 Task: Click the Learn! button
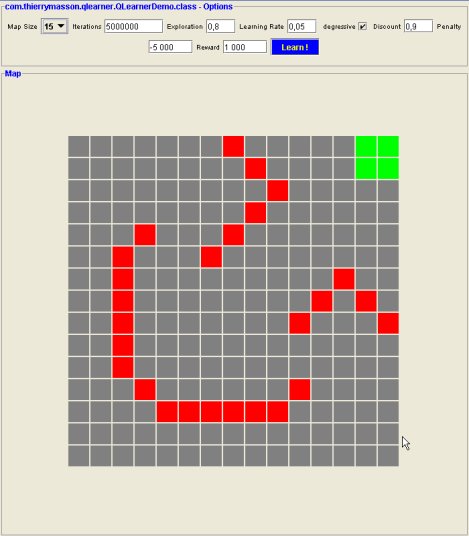point(295,47)
